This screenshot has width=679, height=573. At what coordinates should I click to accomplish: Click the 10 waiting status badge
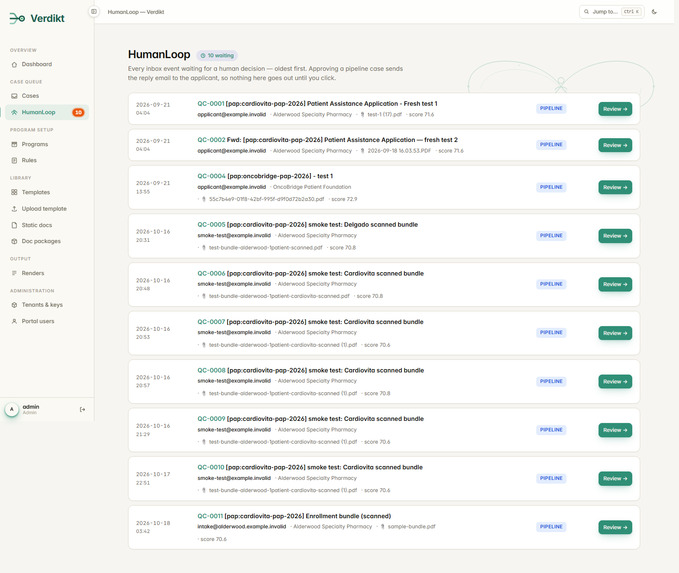coord(217,55)
